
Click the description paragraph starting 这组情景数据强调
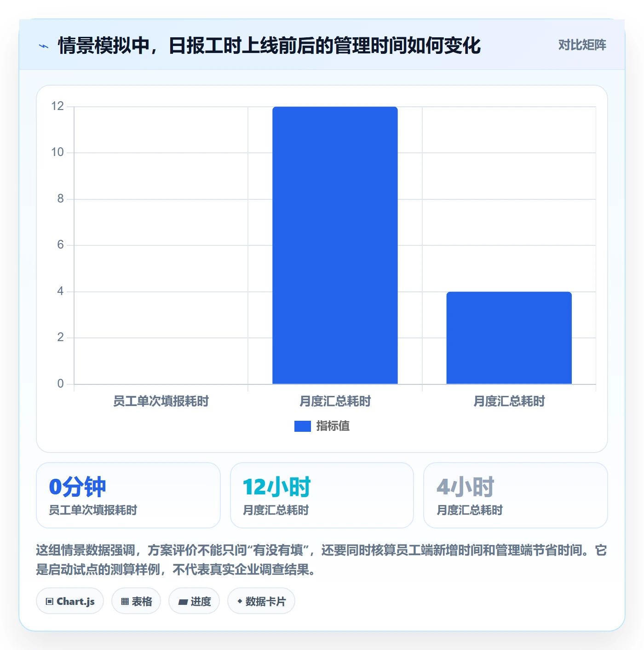[322, 560]
